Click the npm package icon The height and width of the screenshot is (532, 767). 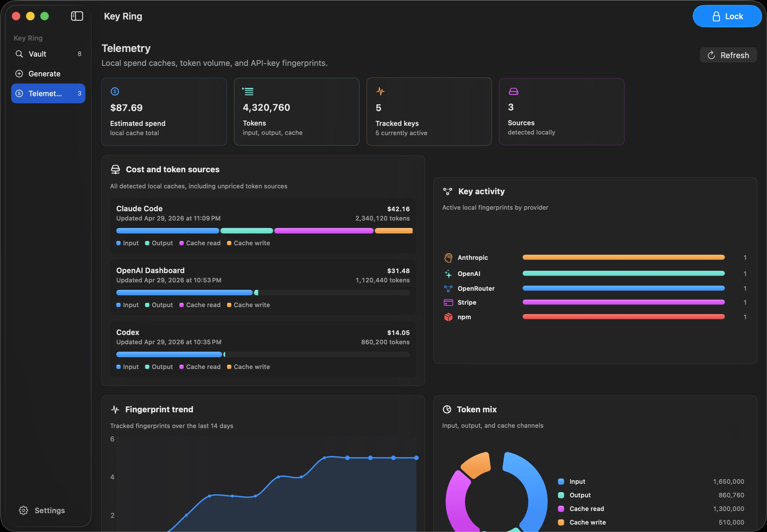pos(448,317)
